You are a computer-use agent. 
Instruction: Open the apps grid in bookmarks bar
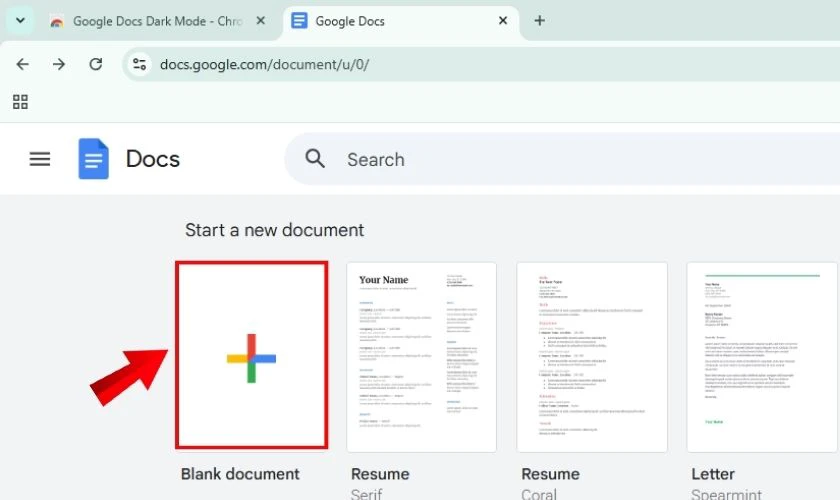(20, 102)
